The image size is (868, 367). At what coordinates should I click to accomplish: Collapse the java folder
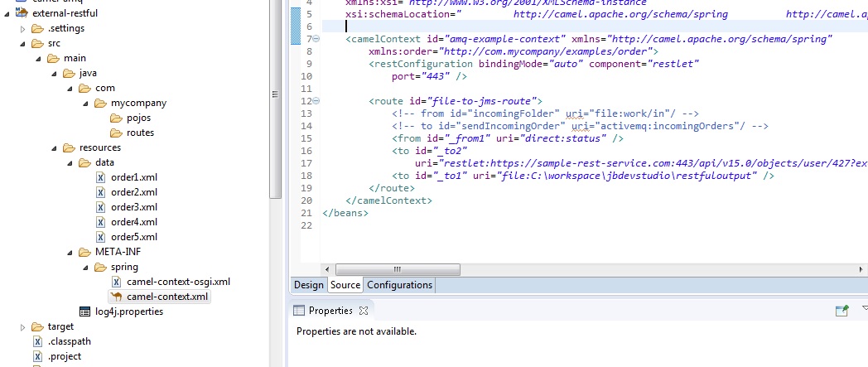pyautogui.click(x=55, y=73)
